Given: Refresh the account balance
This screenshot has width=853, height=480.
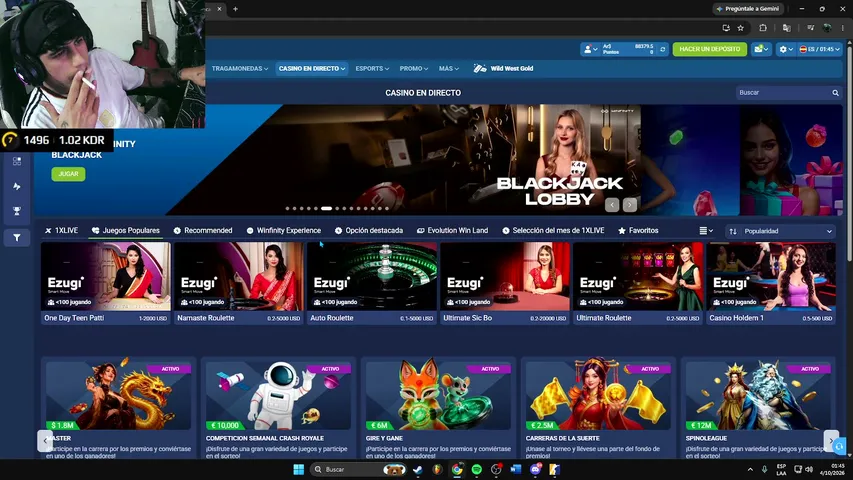Looking at the screenshot, I should click(x=663, y=50).
